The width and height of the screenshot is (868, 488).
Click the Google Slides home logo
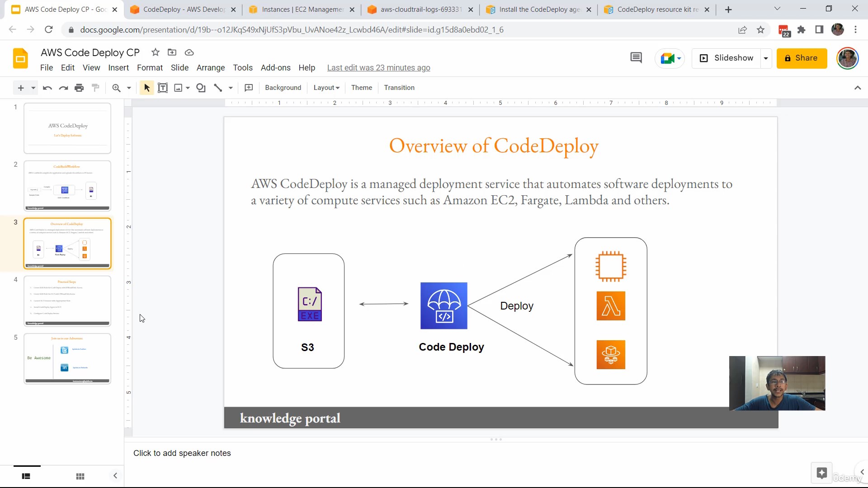pyautogui.click(x=20, y=59)
